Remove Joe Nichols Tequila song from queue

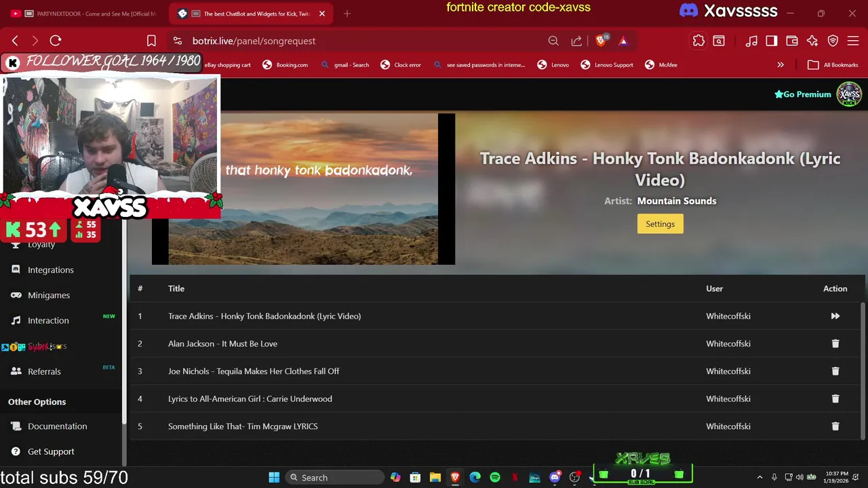(835, 371)
